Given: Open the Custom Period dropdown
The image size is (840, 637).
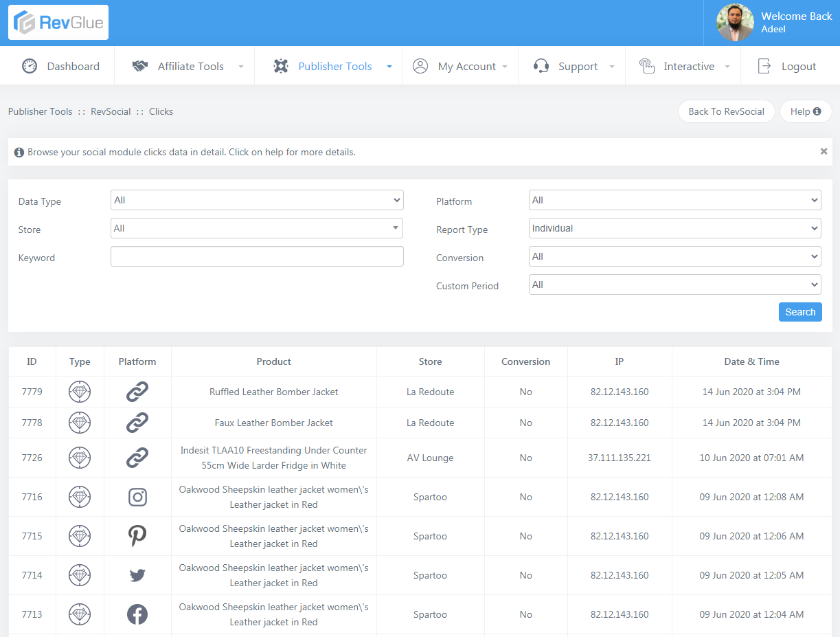Looking at the screenshot, I should pyautogui.click(x=674, y=285).
